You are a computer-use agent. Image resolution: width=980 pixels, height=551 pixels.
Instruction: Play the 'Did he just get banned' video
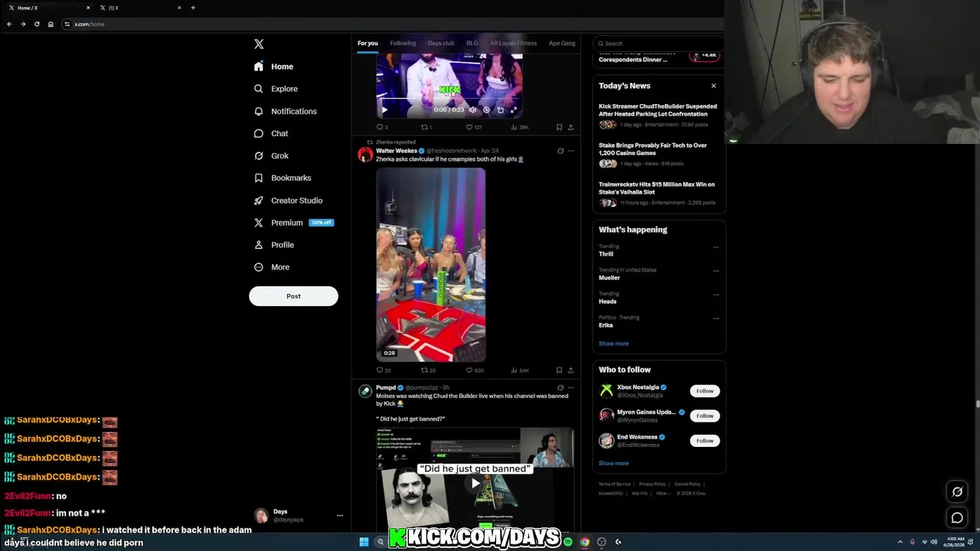tap(475, 483)
